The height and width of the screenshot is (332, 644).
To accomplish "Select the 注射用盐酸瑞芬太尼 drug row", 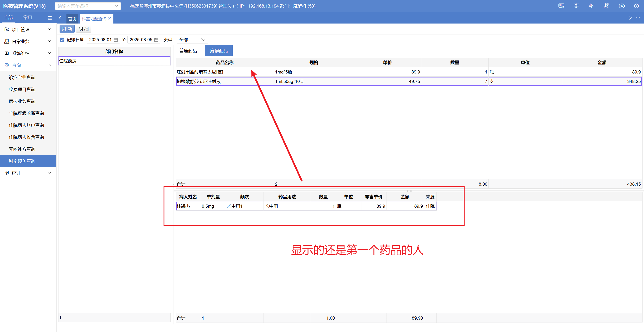I will 225,72.
